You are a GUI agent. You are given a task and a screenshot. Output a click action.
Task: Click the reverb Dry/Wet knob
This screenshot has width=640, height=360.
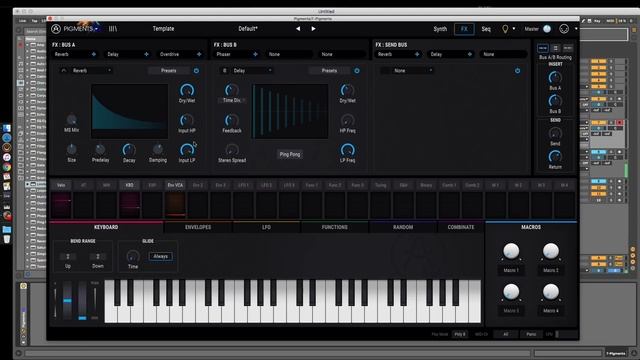coord(187,90)
